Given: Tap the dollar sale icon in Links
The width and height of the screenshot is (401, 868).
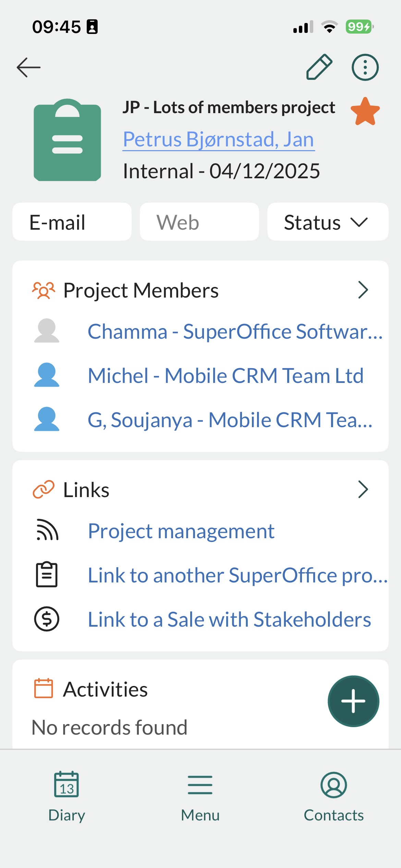Looking at the screenshot, I should tap(47, 619).
